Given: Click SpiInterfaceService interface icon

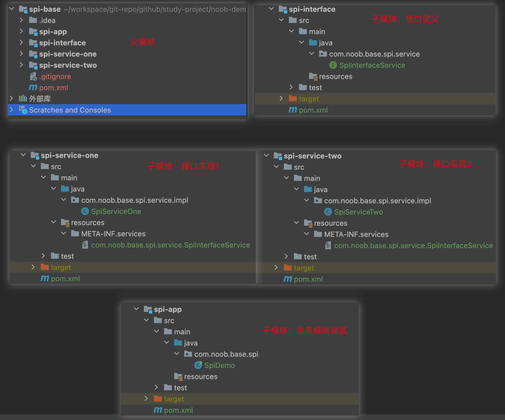Looking at the screenshot, I should pyautogui.click(x=333, y=65).
